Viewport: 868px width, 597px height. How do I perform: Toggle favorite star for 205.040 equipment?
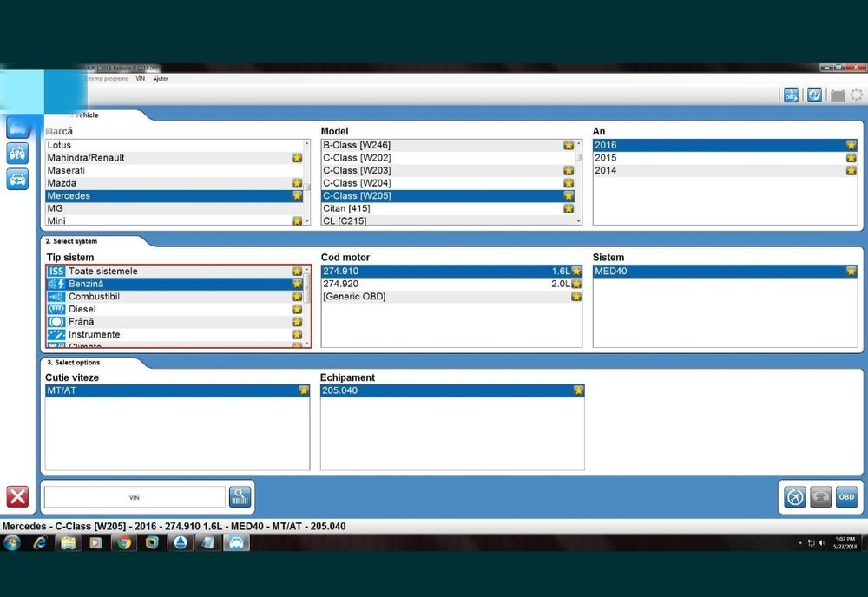(578, 390)
